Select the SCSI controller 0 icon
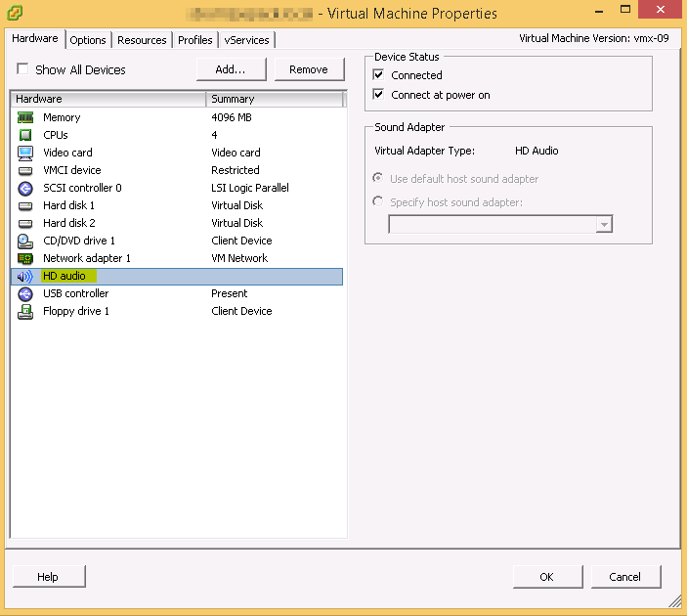 tap(25, 189)
